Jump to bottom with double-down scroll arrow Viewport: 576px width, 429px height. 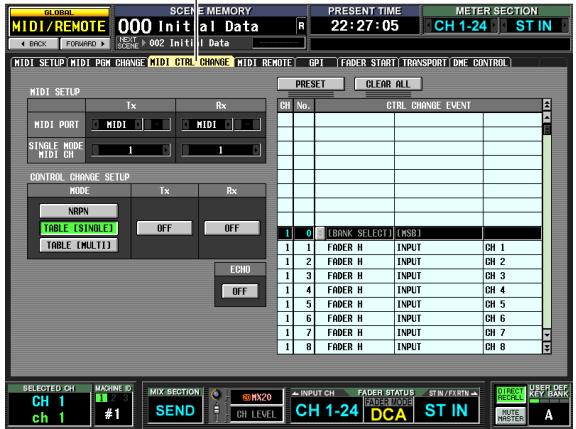click(x=547, y=347)
